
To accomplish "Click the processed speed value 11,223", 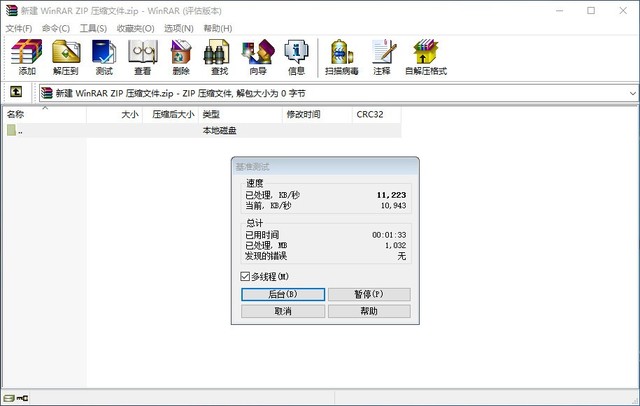I will coord(391,195).
